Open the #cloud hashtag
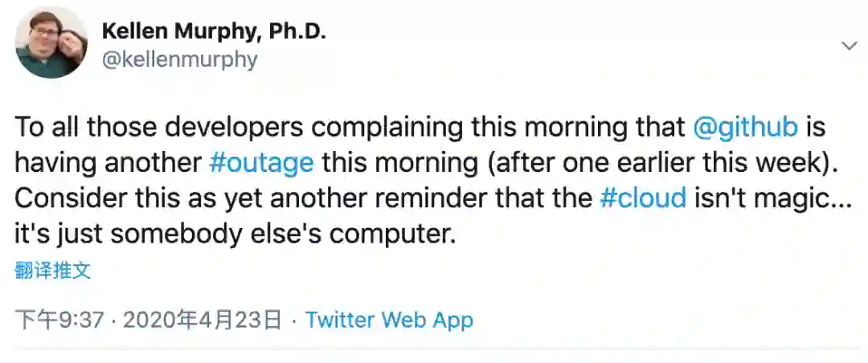868x363 pixels. tap(643, 197)
